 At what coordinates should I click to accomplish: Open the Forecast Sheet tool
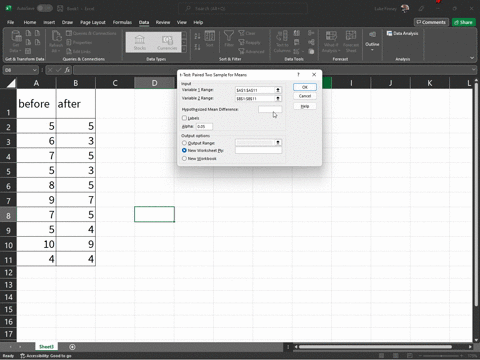351,42
